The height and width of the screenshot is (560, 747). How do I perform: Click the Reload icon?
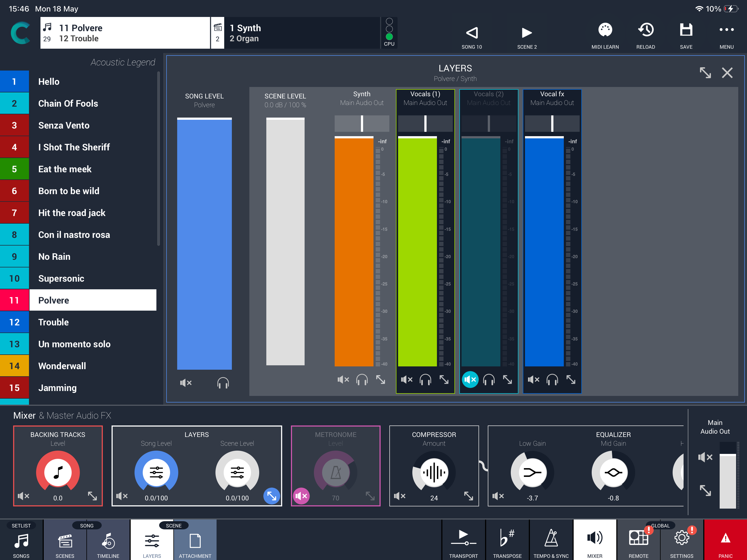point(645,30)
